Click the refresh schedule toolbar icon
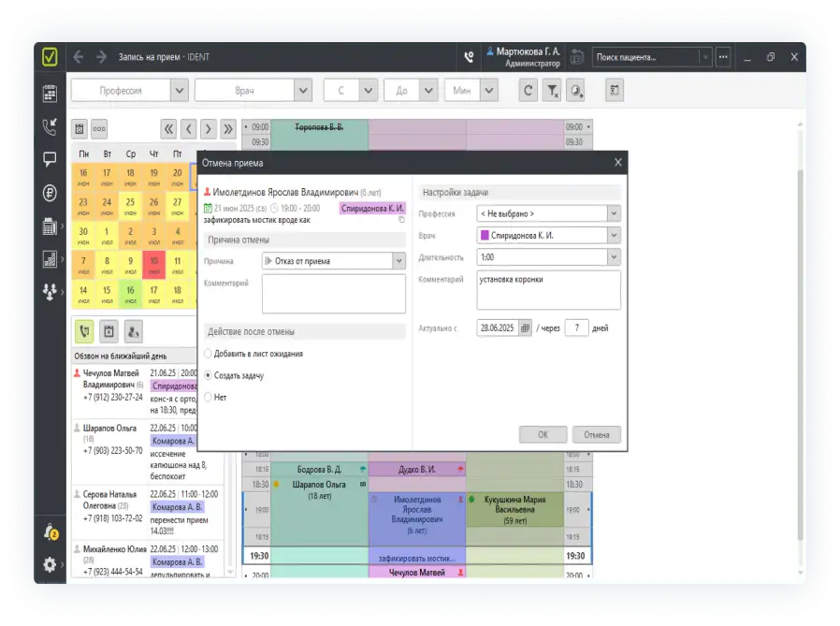 click(x=529, y=91)
